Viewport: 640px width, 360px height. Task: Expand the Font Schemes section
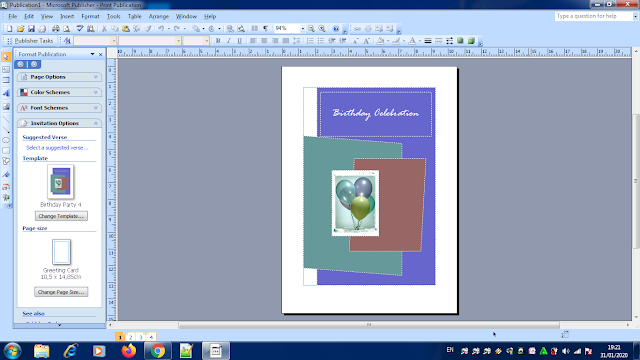click(59, 108)
